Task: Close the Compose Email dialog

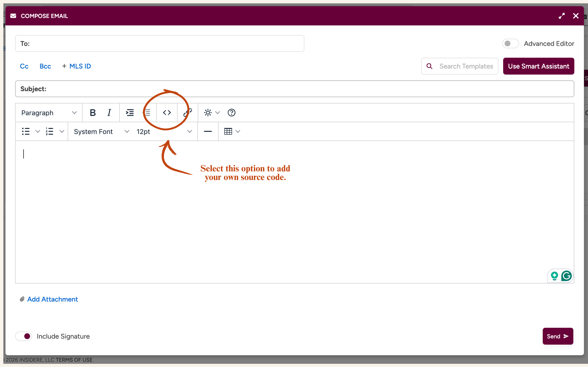Action: point(576,16)
